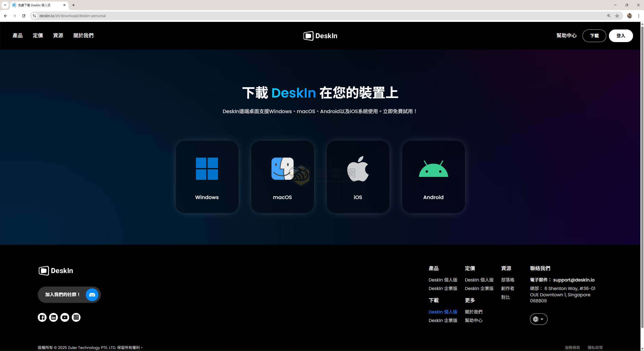
Task: Open 關於我們 under footer 更多
Action: click(474, 312)
